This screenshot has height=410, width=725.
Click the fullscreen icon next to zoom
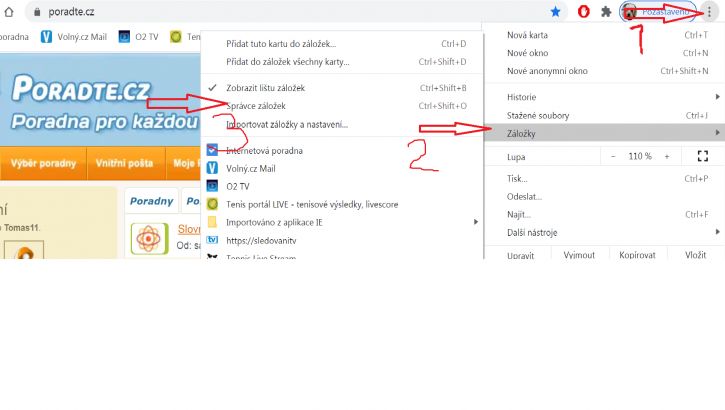coord(702,156)
